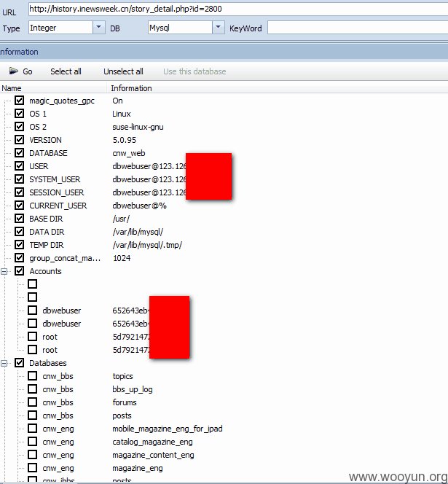
Task: Click the Go arrow icon
Action: tap(14, 71)
